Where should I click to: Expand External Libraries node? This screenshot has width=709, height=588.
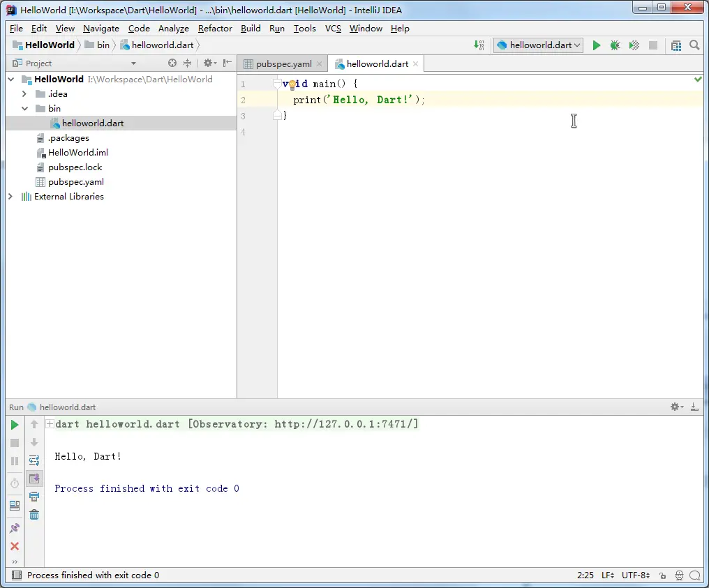click(x=10, y=197)
